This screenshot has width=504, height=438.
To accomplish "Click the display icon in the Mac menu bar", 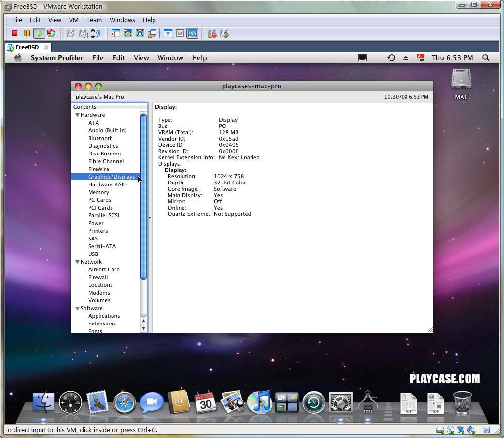I will (x=362, y=58).
